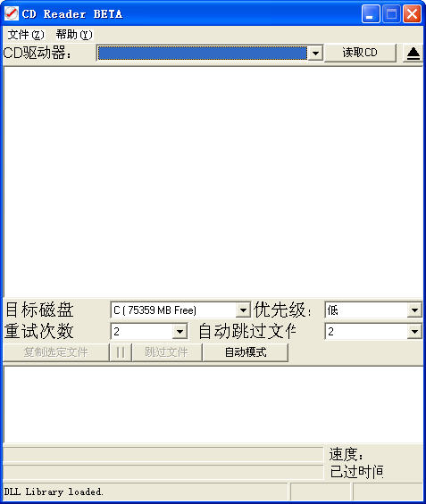
Task: Open the 帮助 menu
Action: (x=74, y=35)
